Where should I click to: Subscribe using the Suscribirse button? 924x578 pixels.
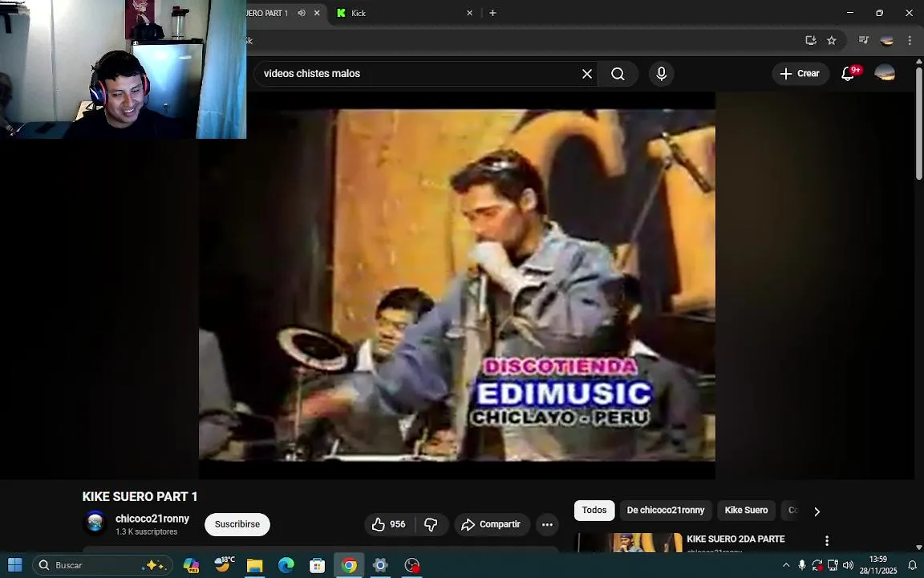tap(237, 524)
